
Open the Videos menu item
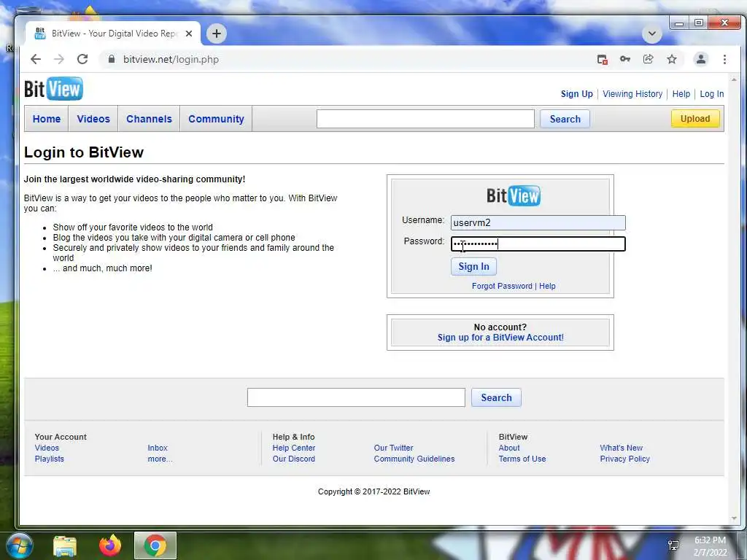[93, 119]
